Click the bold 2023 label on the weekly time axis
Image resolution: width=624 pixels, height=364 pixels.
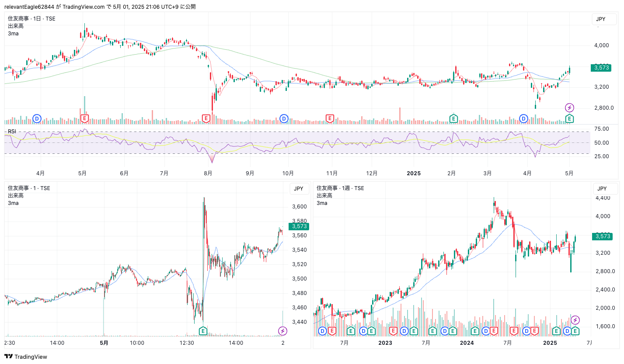(x=385, y=343)
